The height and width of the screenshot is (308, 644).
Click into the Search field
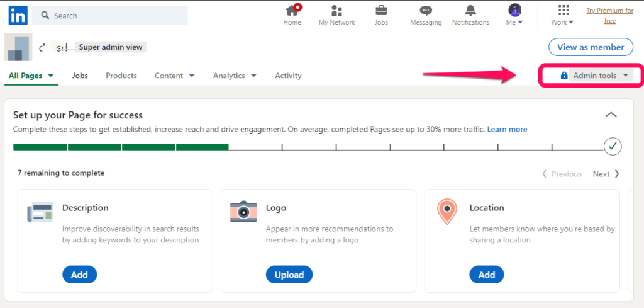[109, 16]
